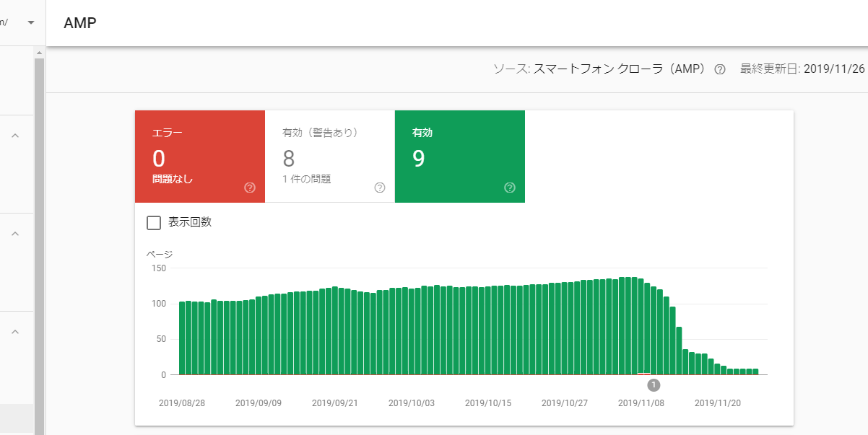Select the 有効（警告あり）status tile

[329, 156]
